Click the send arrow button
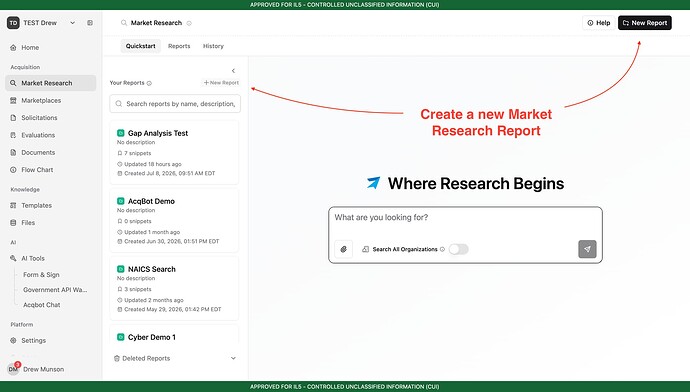This screenshot has width=690, height=392. coord(587,249)
